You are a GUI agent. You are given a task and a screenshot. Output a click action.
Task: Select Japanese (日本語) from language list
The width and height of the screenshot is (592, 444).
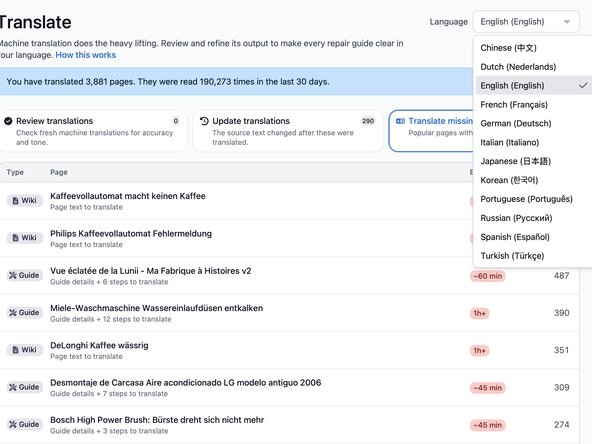(532, 161)
